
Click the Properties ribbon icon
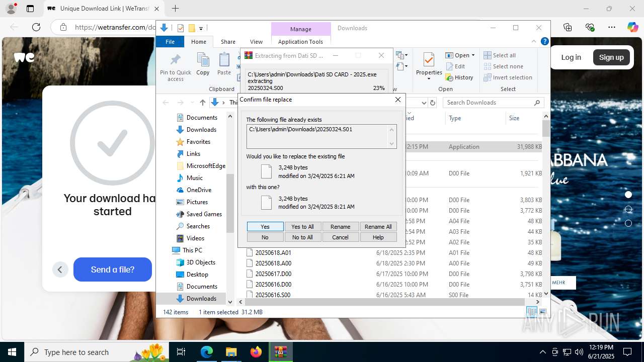pos(429,66)
